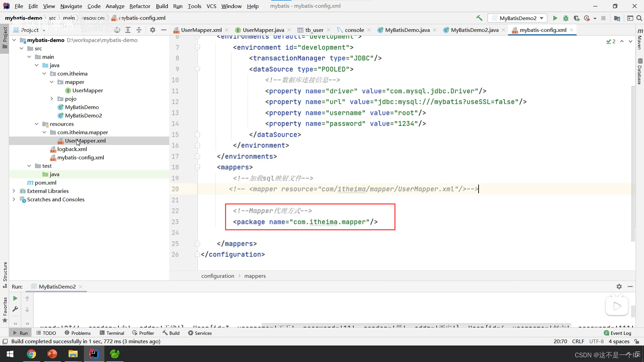Hide the Project tool window
This screenshot has height=362, width=644.
(x=164, y=30)
